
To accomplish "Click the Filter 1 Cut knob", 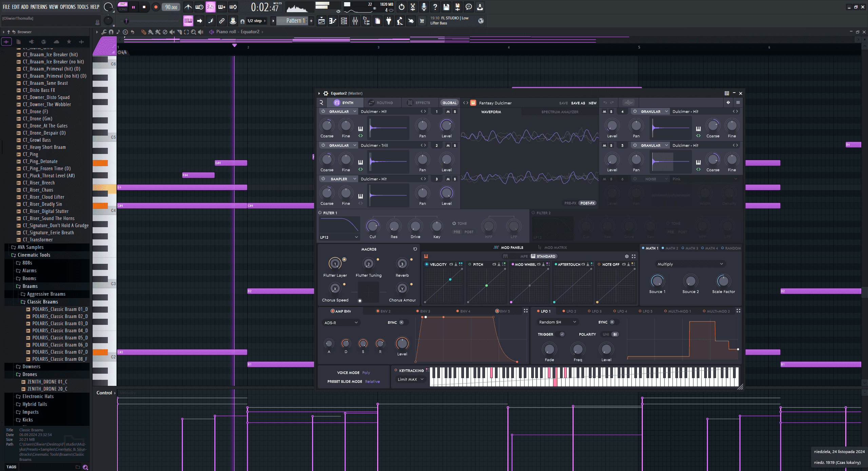I will click(372, 226).
